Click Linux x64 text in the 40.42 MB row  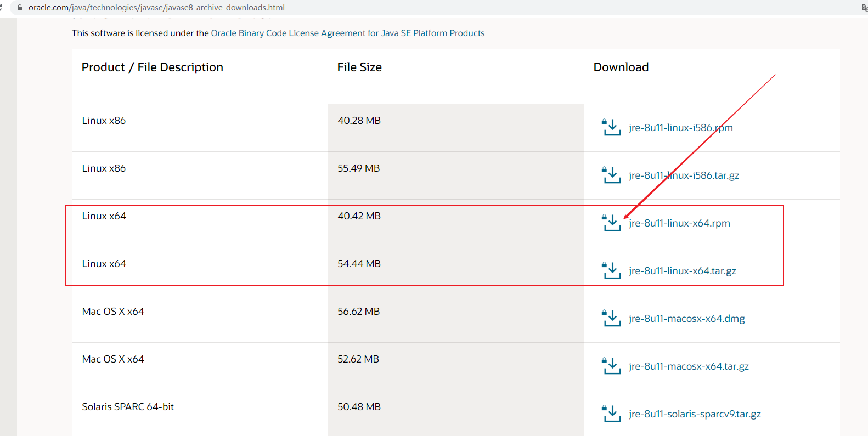(x=104, y=216)
